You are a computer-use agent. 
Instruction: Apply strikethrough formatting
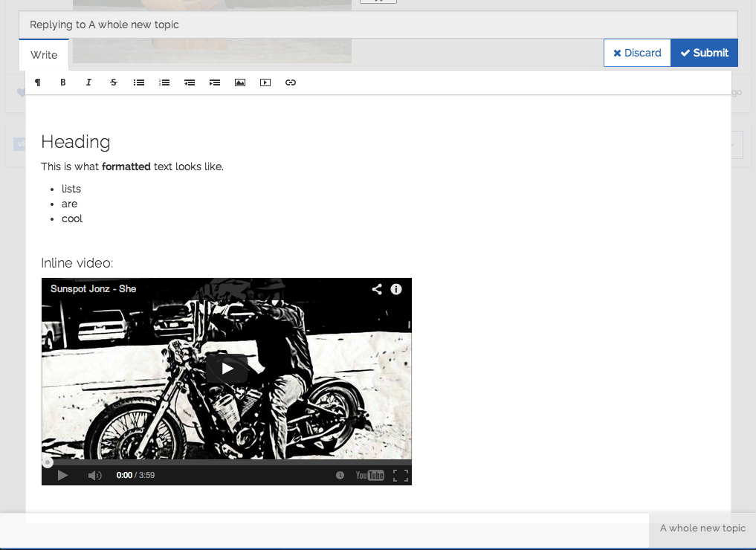114,82
